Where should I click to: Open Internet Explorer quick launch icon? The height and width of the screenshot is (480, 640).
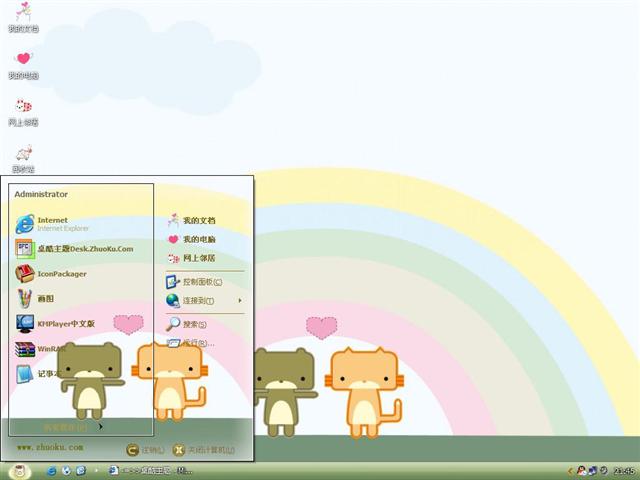(x=51, y=471)
